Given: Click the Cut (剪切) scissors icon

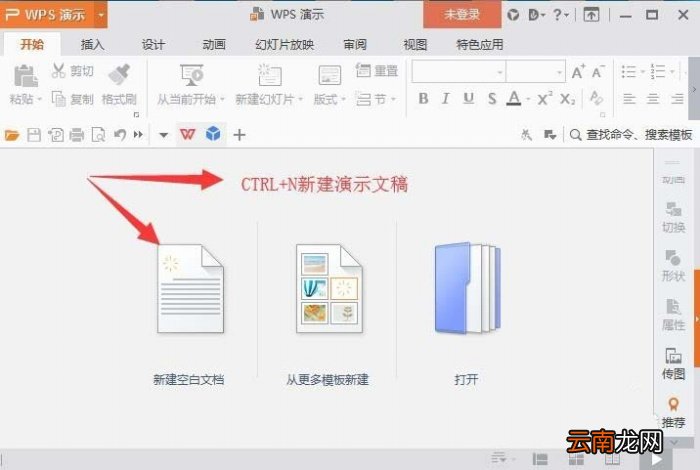Looking at the screenshot, I should coord(58,71).
